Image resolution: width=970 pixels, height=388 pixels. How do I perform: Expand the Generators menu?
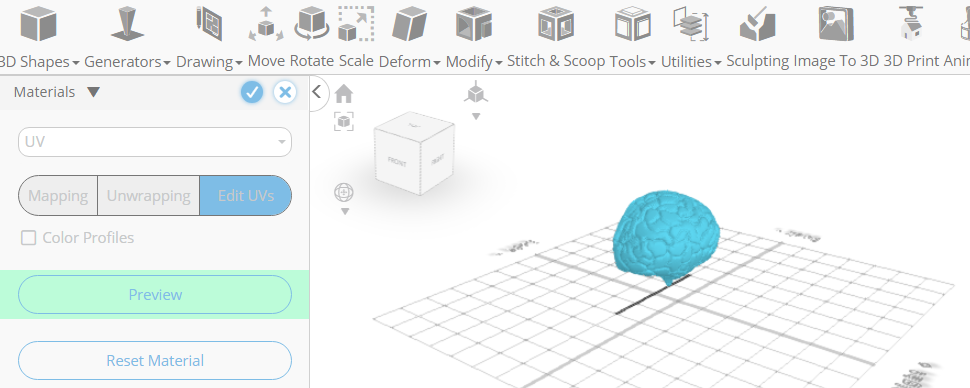[x=167, y=63]
